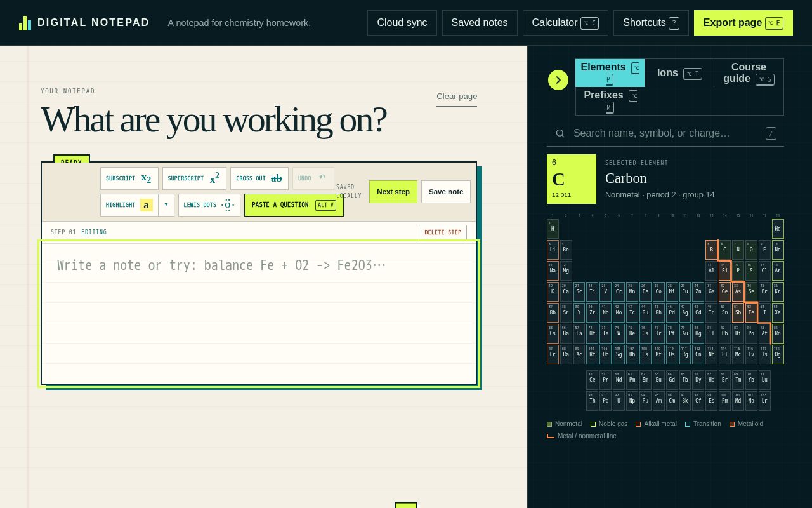
Task: Select Helium in the periodic table
Action: pos(778,229)
